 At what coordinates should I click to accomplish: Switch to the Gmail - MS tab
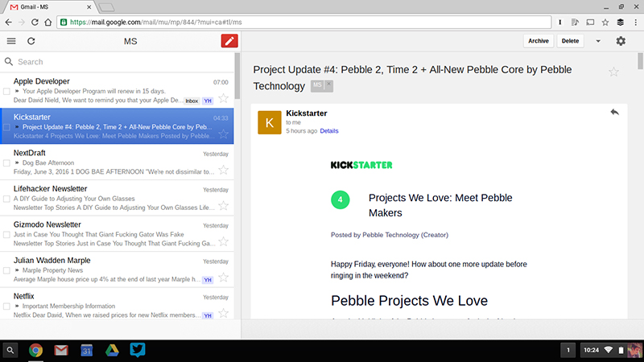[x=47, y=7]
